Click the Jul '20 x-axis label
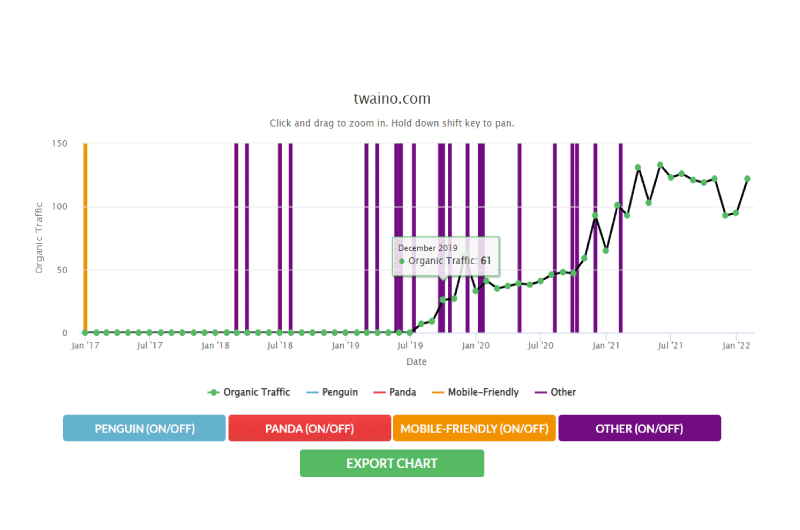This screenshot has height=530, width=800. (x=540, y=346)
